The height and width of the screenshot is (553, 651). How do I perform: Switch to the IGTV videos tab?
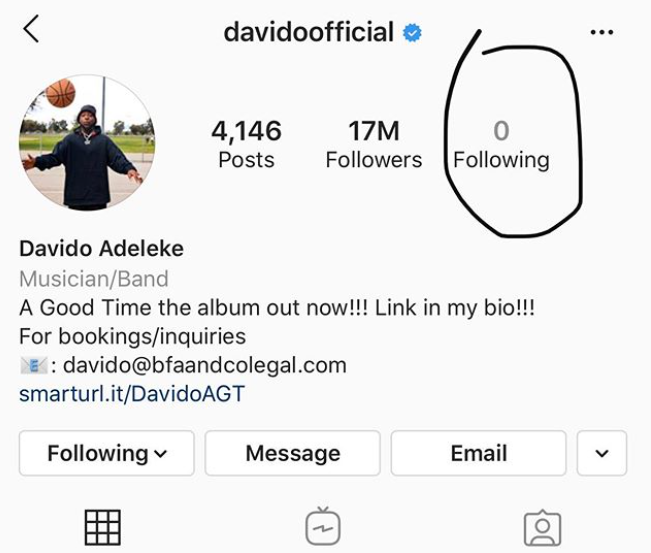click(x=323, y=526)
